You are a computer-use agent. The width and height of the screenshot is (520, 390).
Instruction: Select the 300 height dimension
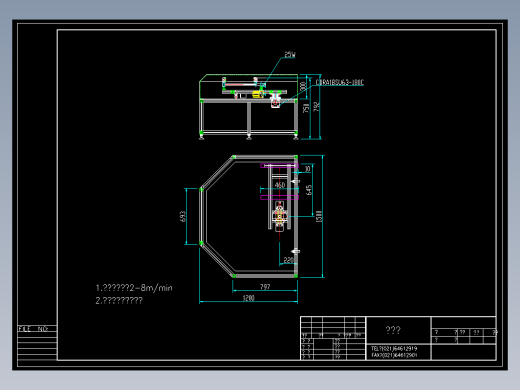[x=303, y=86]
